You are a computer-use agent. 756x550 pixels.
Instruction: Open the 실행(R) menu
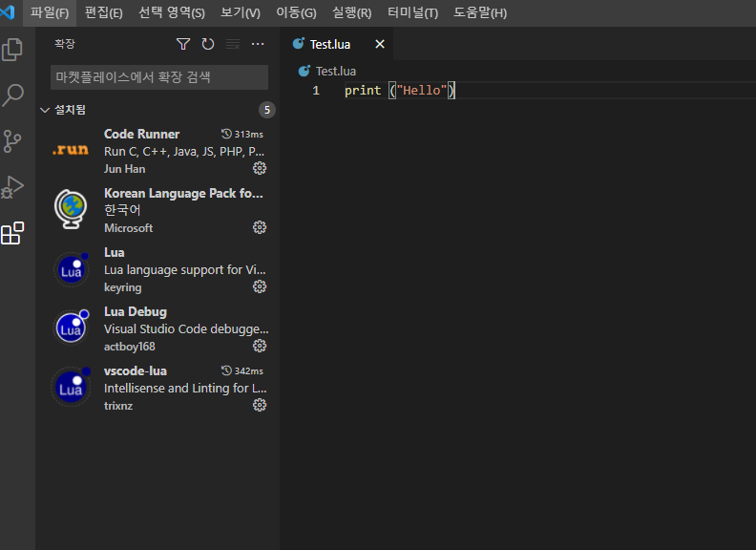click(x=352, y=13)
